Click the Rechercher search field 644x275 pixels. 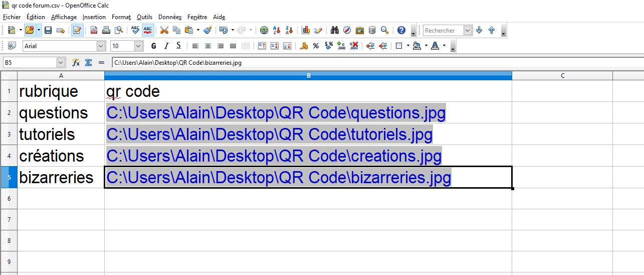pos(444,31)
